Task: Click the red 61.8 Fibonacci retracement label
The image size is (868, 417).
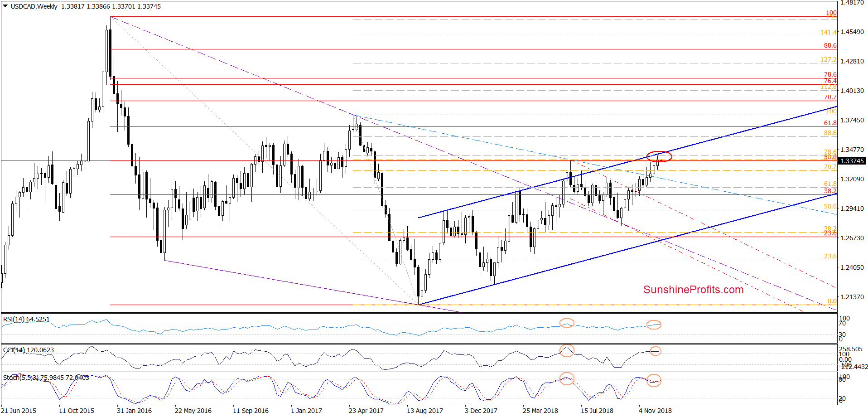Action: (830, 123)
